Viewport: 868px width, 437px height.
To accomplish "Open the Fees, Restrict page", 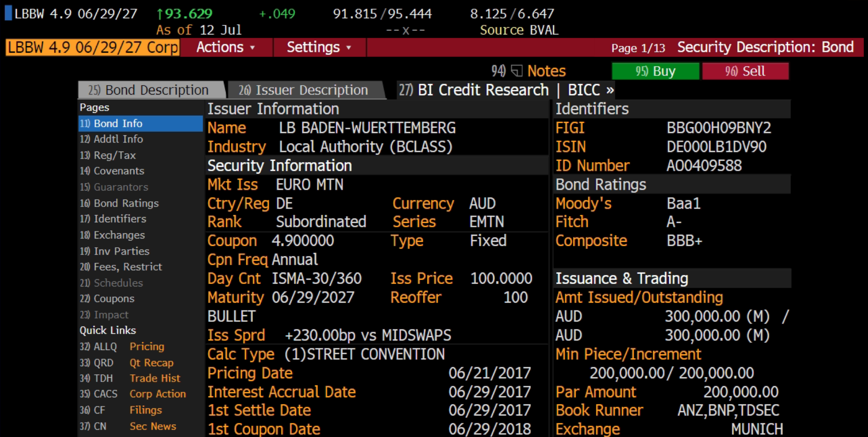I will click(141, 267).
